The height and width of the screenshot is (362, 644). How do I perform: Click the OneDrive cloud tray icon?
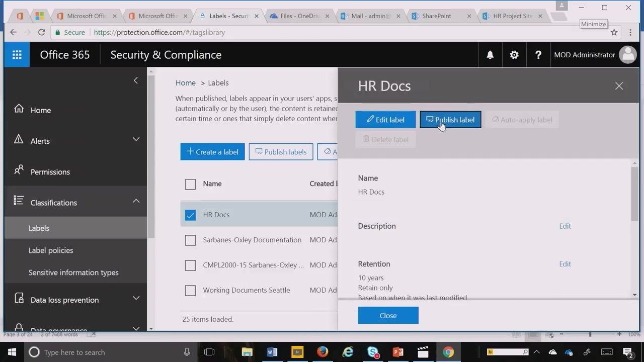click(553, 352)
